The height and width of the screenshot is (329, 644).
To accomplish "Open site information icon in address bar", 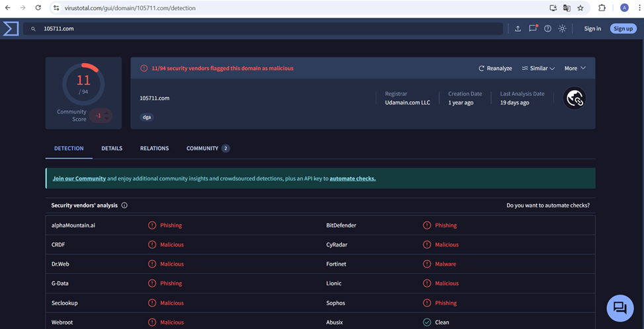I will tap(56, 8).
